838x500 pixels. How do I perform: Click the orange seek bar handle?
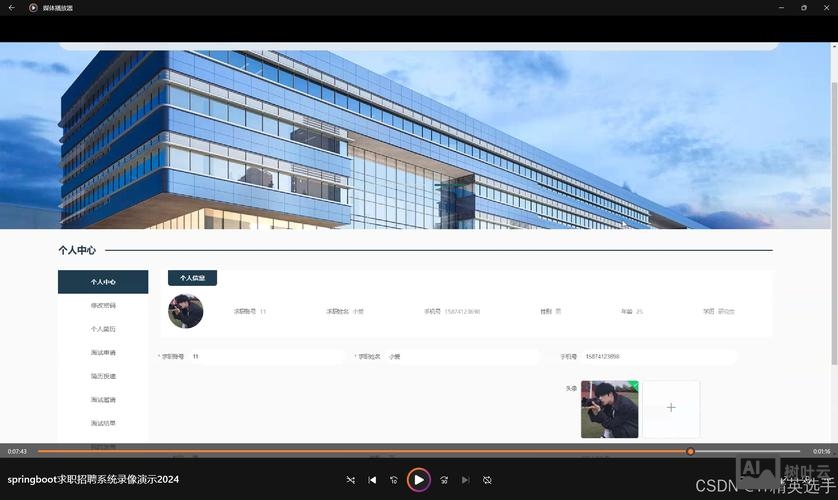tap(690, 451)
